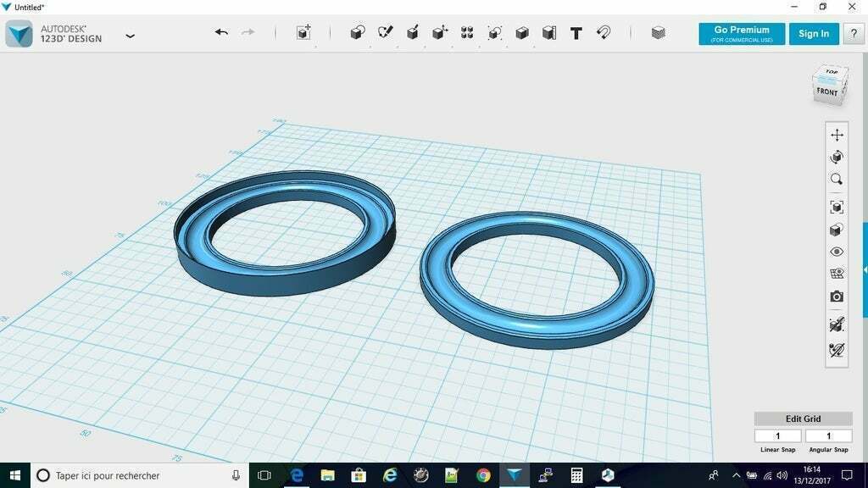Select the Snap magnet tool
This screenshot has width=868, height=488.
(x=604, y=33)
